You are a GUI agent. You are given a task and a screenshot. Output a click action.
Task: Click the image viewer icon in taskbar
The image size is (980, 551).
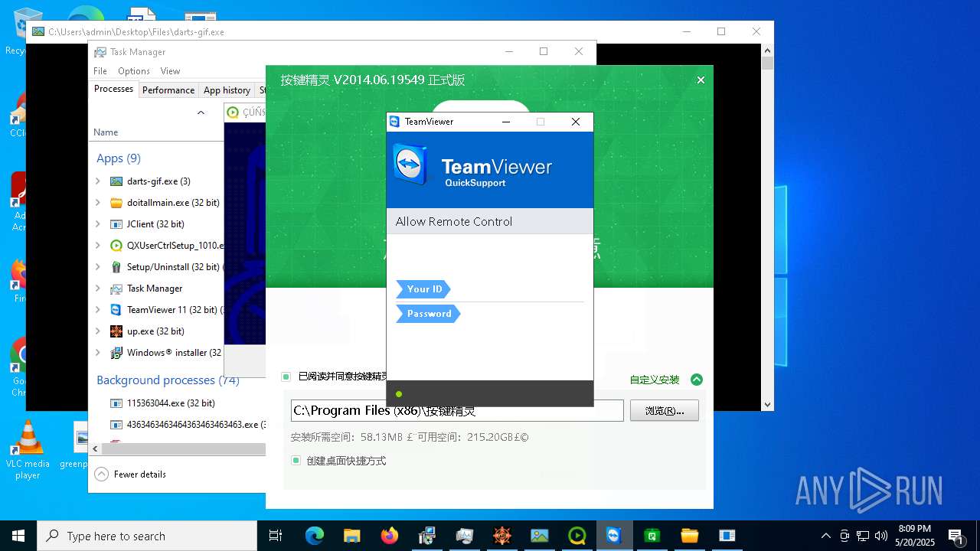(x=540, y=536)
